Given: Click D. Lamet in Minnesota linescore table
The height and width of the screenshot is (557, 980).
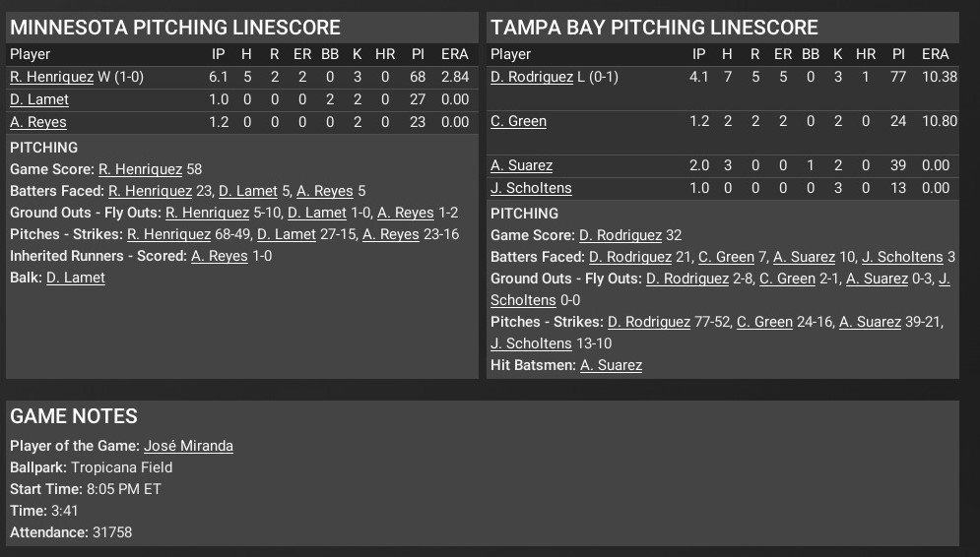Looking at the screenshot, I should (39, 99).
